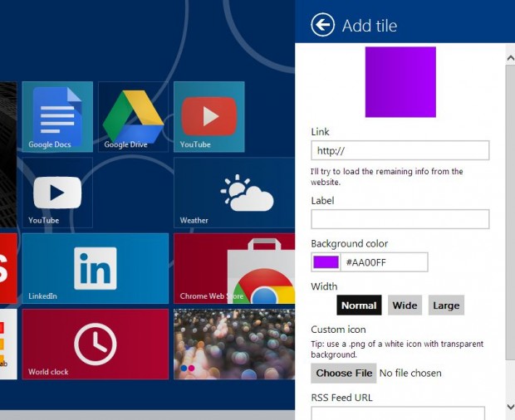This screenshot has width=515, height=420.
Task: Open the Google Drive tile
Action: coord(133,117)
